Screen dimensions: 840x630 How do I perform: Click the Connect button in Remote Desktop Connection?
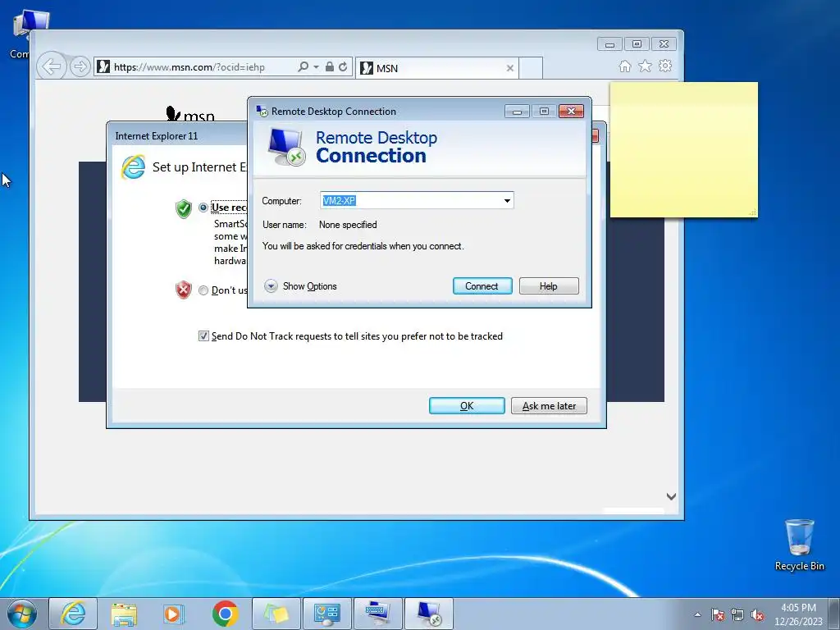482,286
